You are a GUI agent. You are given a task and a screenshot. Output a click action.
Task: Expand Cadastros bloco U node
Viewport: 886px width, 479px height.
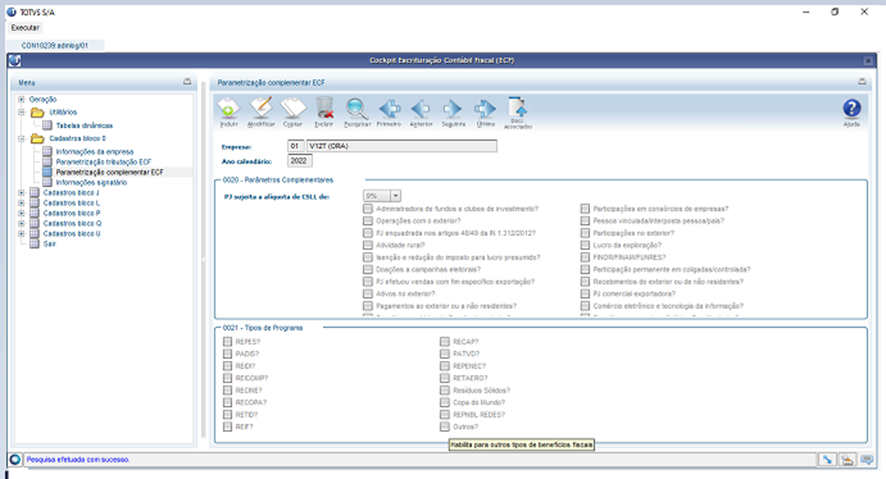21,233
